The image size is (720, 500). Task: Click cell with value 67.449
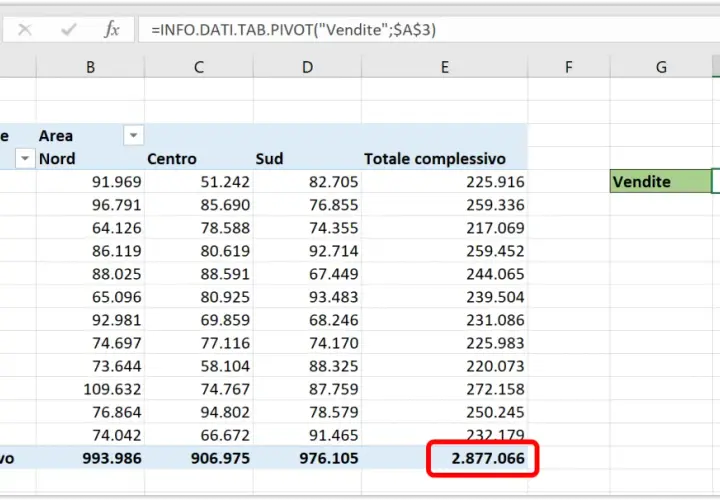tap(307, 274)
